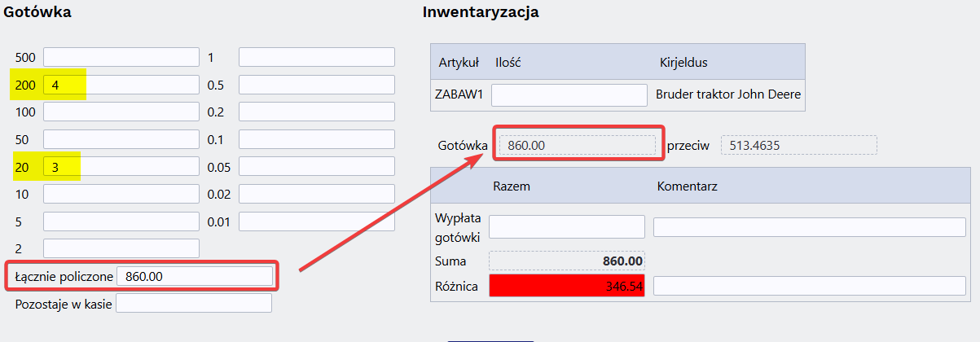This screenshot has height=342, width=980.
Task: Select the 1 coin count field
Action: click(316, 57)
